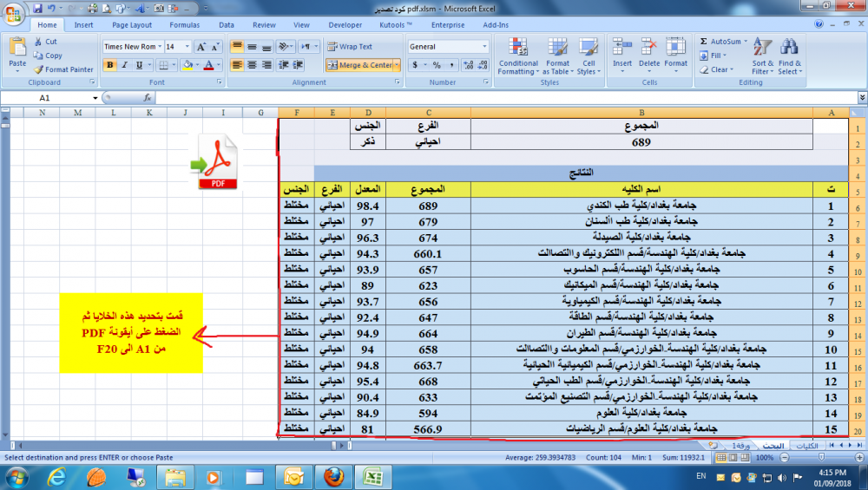Apply Percent Style format
This screenshot has height=490, width=868.
pyautogui.click(x=437, y=65)
